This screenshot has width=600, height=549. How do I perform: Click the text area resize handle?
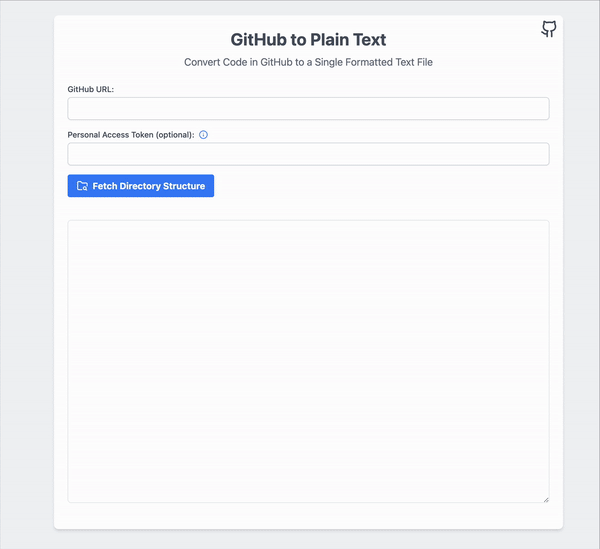point(545,498)
